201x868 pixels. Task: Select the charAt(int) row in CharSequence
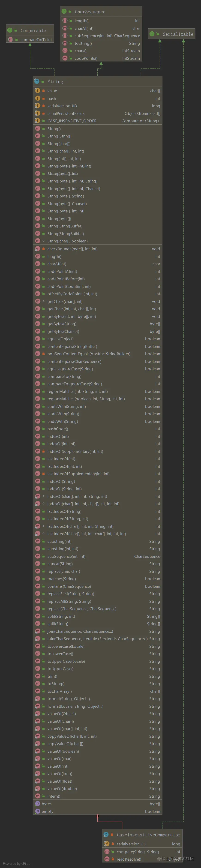click(101, 28)
